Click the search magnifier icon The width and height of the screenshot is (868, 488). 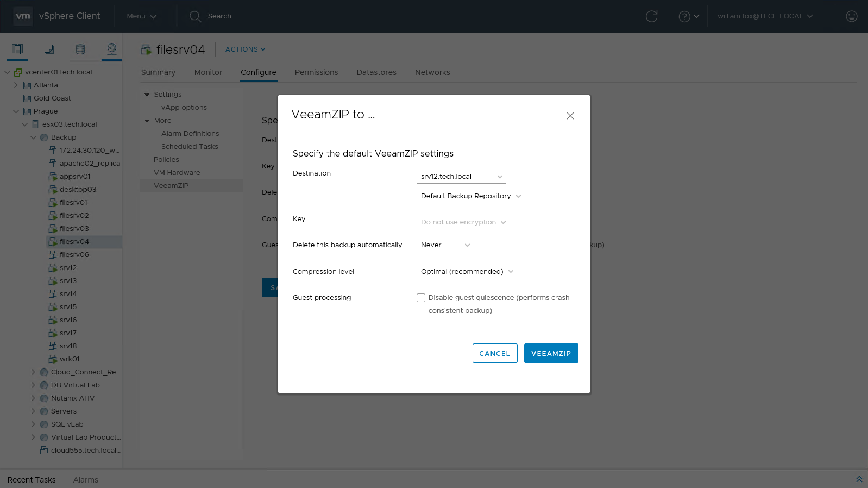195,16
